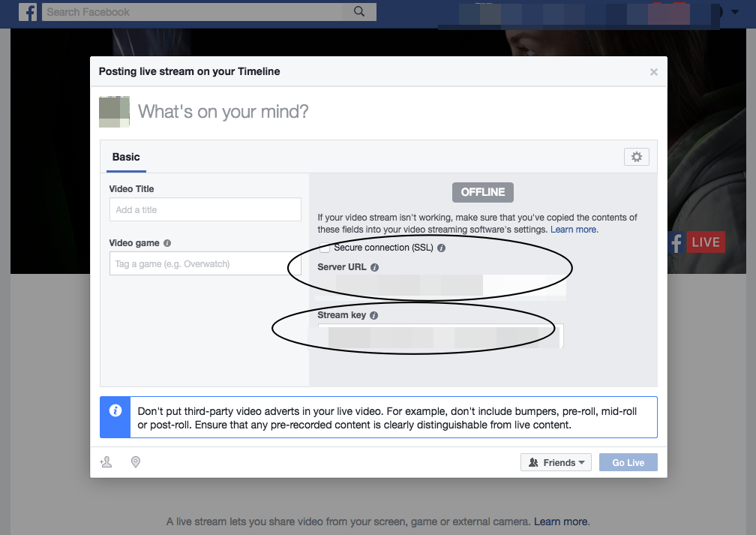Click the Stream key field
Viewport: 756px width, 535px height.
pyautogui.click(x=441, y=336)
